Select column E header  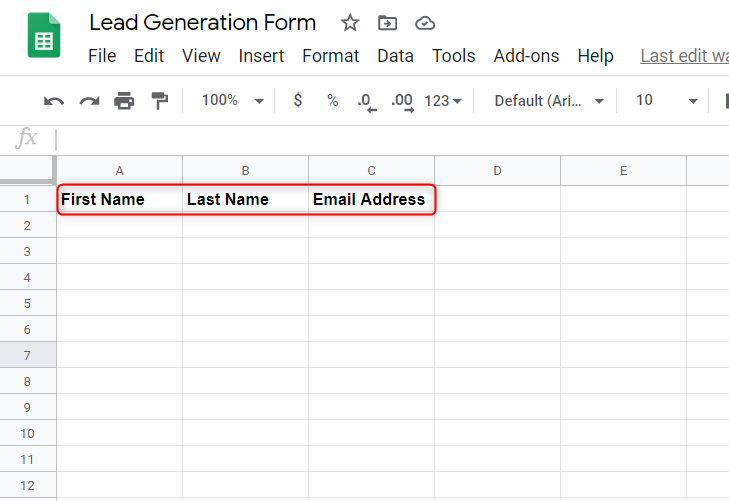(623, 171)
